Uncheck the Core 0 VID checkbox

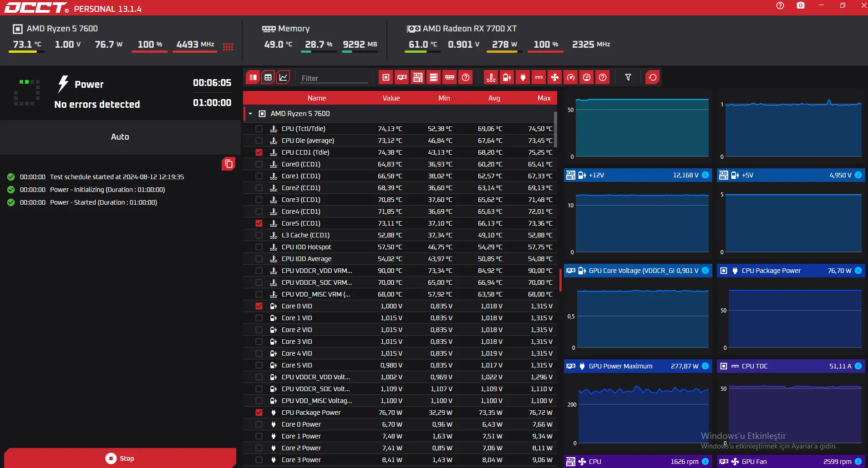pos(259,306)
